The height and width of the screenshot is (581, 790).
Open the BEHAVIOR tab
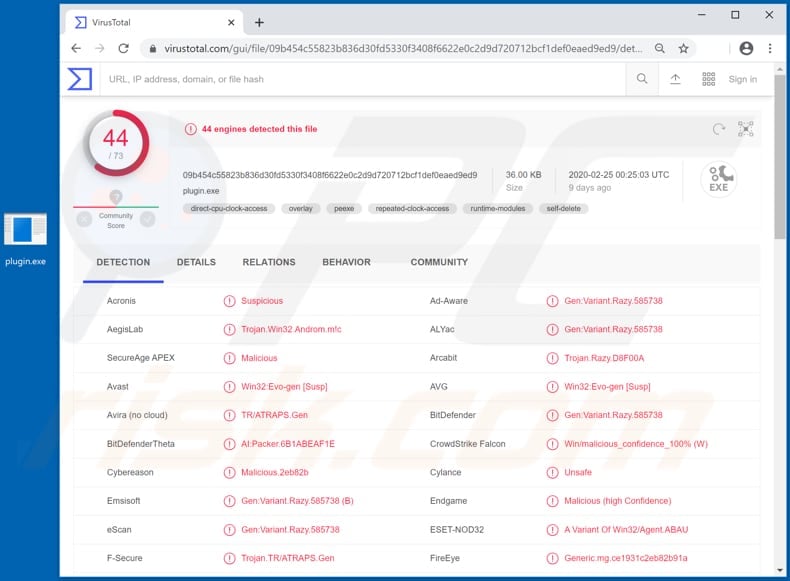point(346,262)
